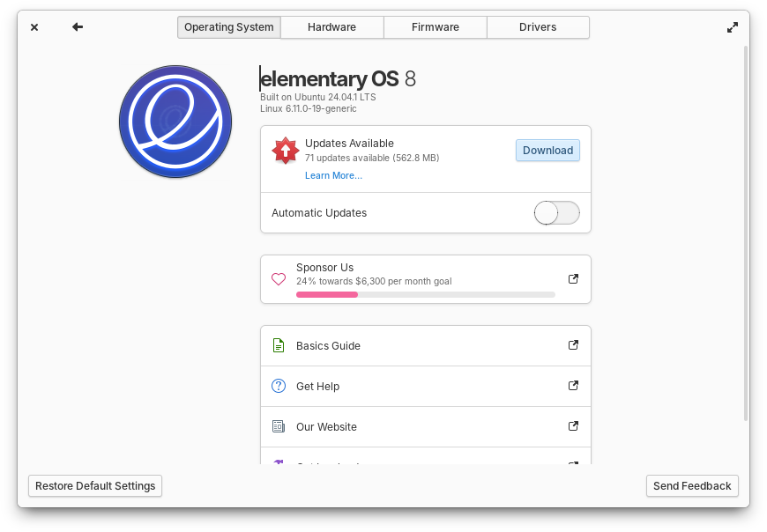The image size is (767, 532).
Task: Select the Drivers tab
Action: click(538, 27)
